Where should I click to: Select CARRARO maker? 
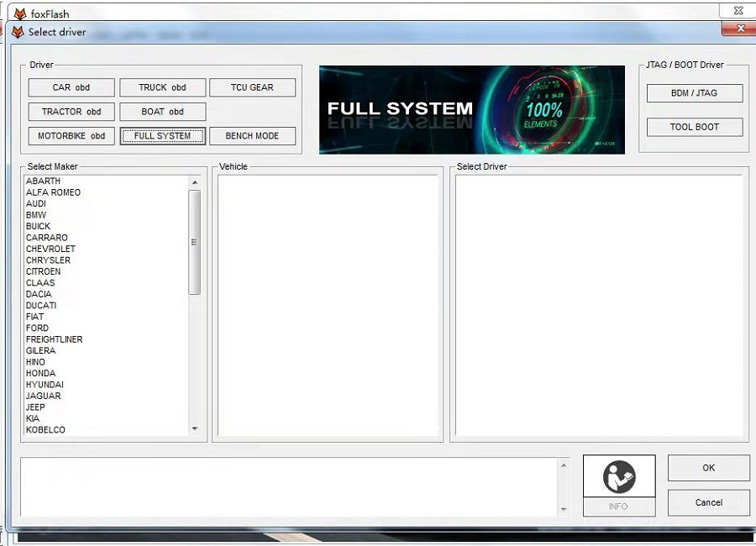tap(47, 238)
